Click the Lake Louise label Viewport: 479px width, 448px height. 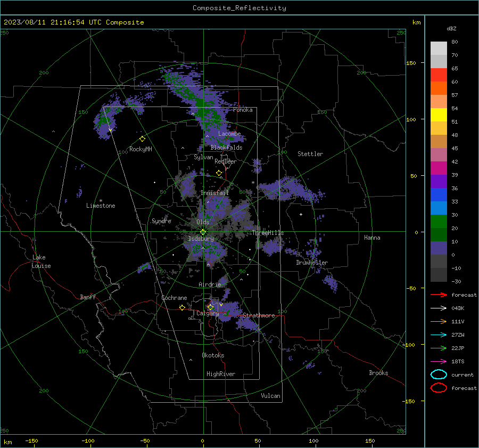(x=41, y=262)
